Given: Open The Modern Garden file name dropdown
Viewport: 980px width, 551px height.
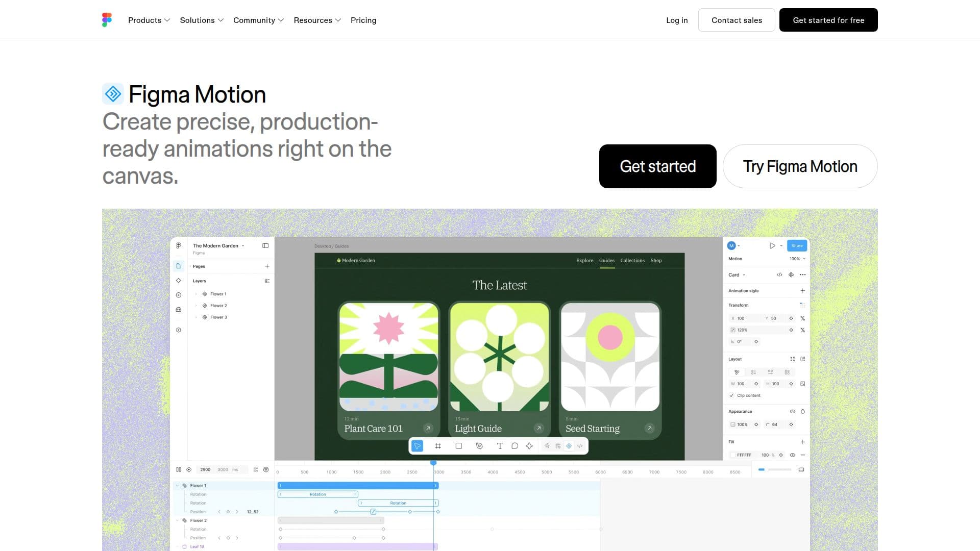Looking at the screenshot, I should click(x=218, y=245).
